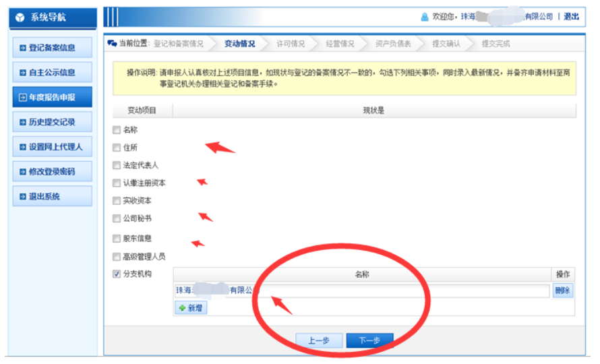The width and height of the screenshot is (600, 364).
Task: Tick the 股东信息 checkbox
Action: (x=117, y=239)
